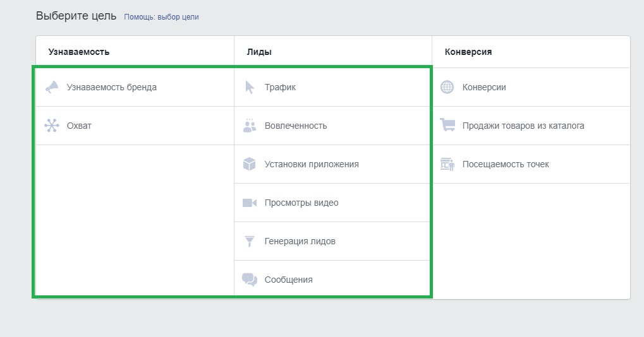Click the box icon beside Установки приложения
The width and height of the screenshot is (644, 337).
pyautogui.click(x=250, y=164)
